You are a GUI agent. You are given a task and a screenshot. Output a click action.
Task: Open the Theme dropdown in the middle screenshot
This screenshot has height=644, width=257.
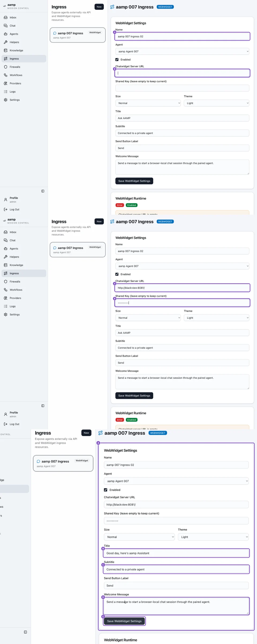217,318
